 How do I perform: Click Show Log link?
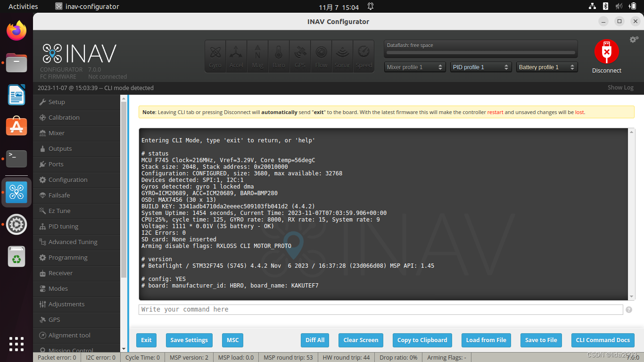point(620,88)
